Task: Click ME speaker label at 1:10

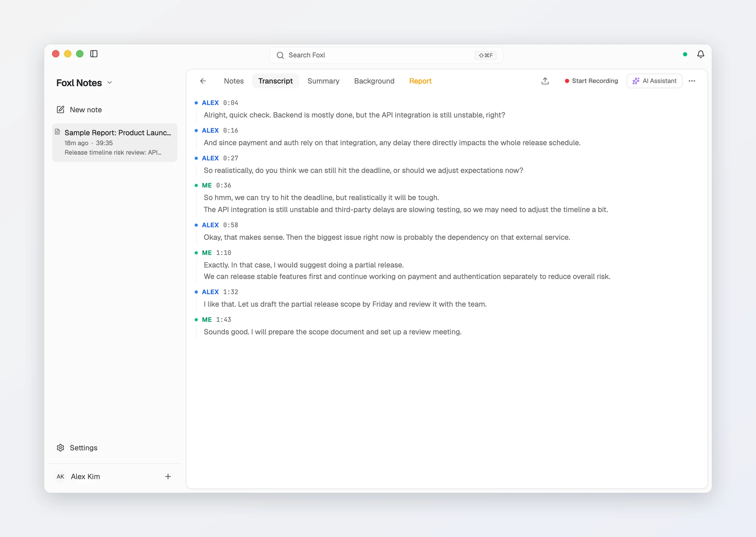Action: (x=207, y=253)
